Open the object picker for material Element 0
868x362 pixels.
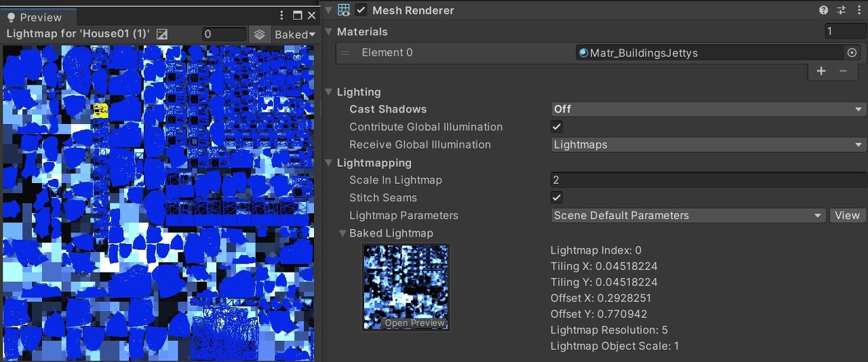click(852, 53)
